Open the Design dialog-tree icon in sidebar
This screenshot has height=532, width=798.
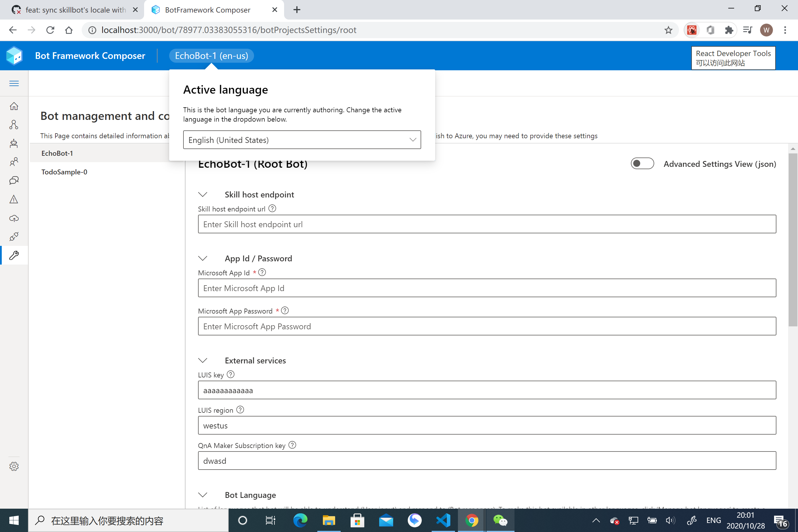(14, 125)
